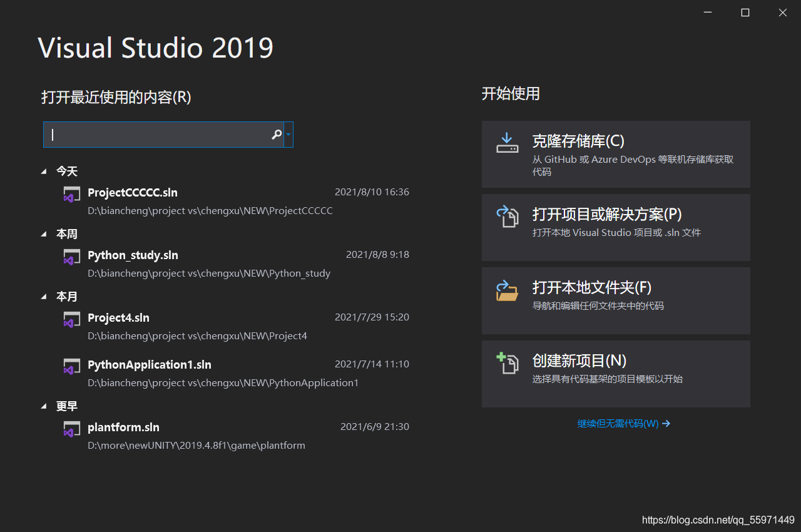
Task: Click the clone repository download icon
Action: [508, 143]
